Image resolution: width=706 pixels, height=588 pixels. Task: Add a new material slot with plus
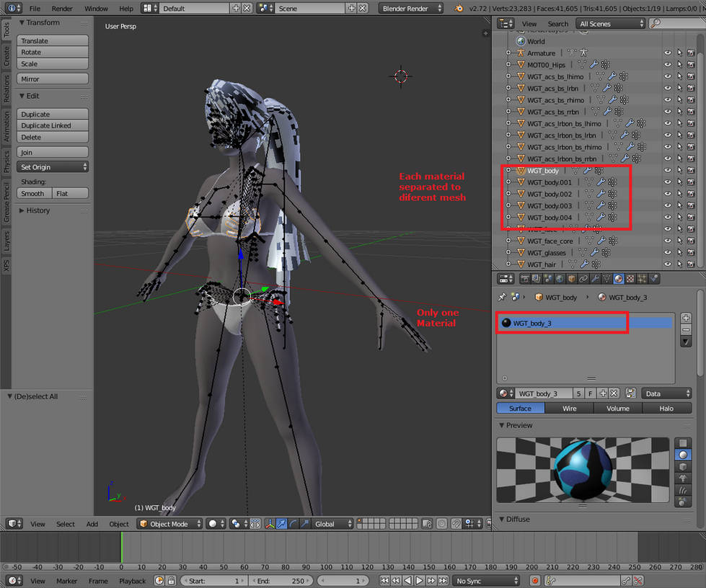pos(686,318)
